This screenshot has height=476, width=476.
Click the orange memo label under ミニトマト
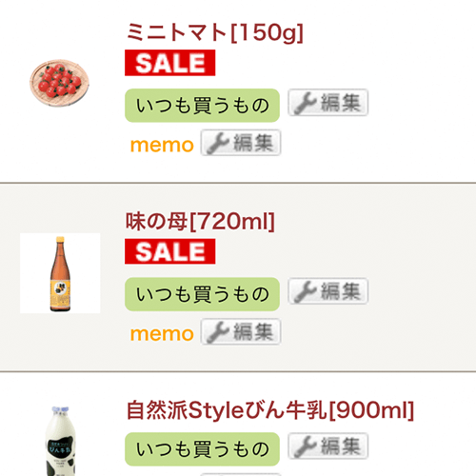pyautogui.click(x=162, y=145)
